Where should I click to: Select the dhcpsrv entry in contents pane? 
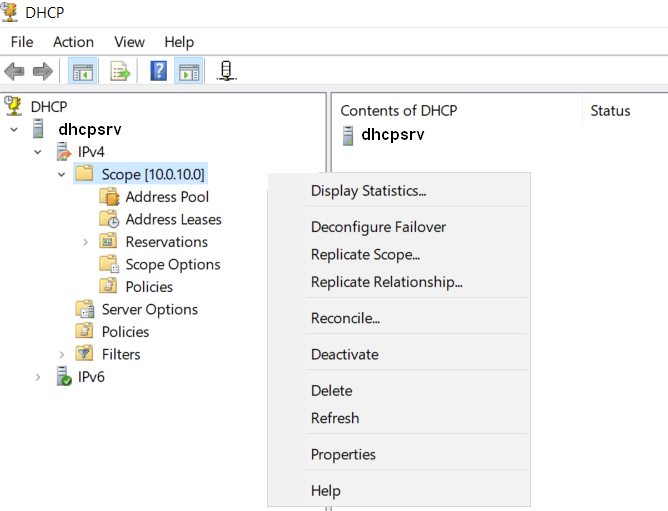[392, 135]
